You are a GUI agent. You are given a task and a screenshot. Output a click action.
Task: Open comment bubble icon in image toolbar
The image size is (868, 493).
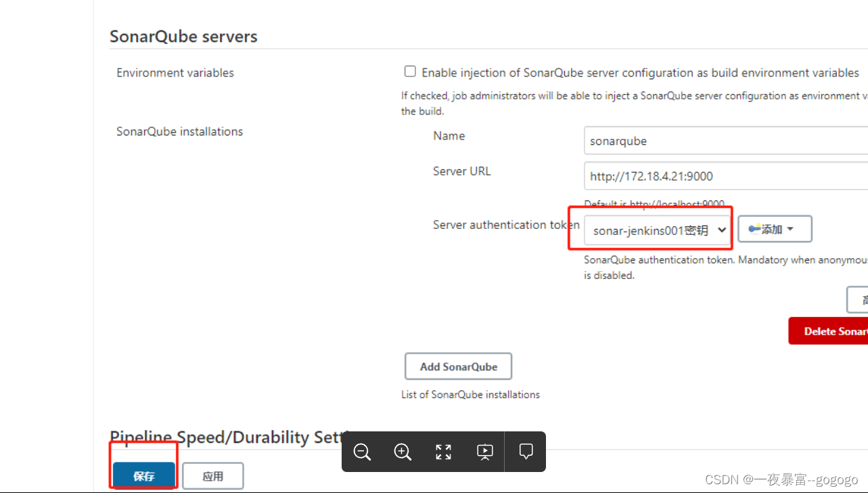point(526,452)
